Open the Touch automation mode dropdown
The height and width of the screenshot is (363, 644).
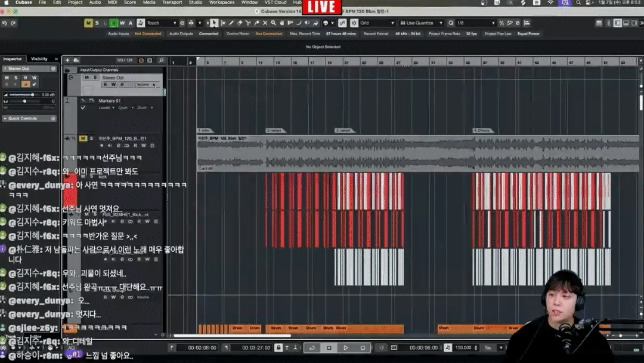click(x=162, y=23)
